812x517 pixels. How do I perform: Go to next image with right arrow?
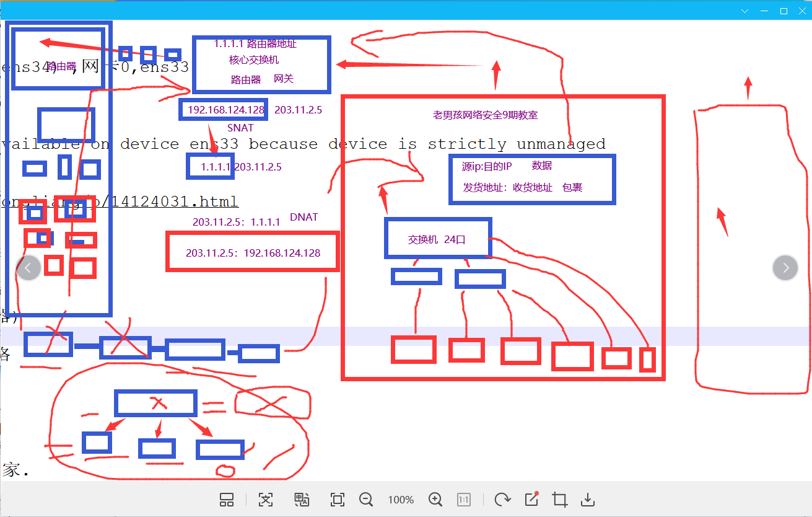point(786,268)
